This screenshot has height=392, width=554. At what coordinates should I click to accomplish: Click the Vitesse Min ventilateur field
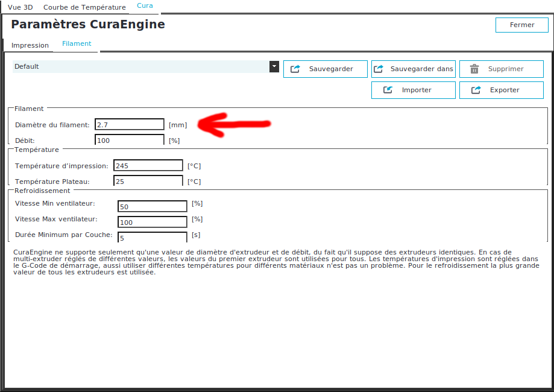coord(153,206)
